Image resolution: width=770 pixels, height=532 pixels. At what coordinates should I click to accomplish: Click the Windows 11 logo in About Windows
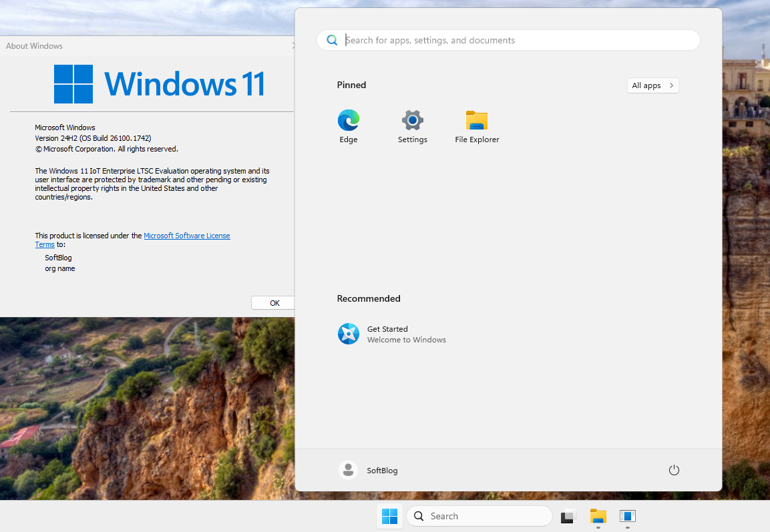click(160, 84)
